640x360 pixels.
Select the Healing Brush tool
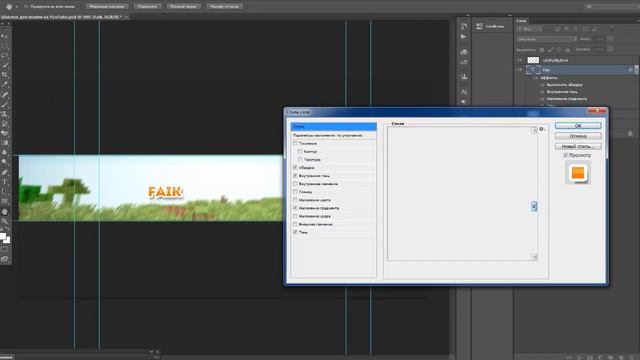point(5,95)
